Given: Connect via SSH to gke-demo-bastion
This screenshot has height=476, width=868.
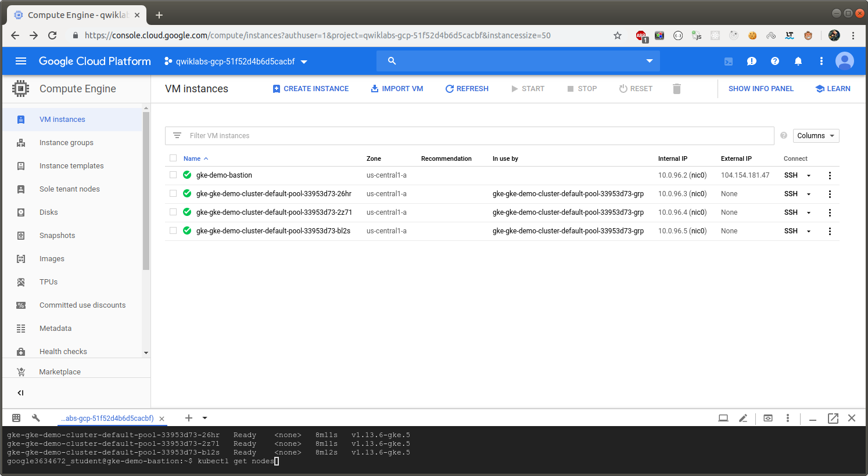Looking at the screenshot, I should point(791,175).
